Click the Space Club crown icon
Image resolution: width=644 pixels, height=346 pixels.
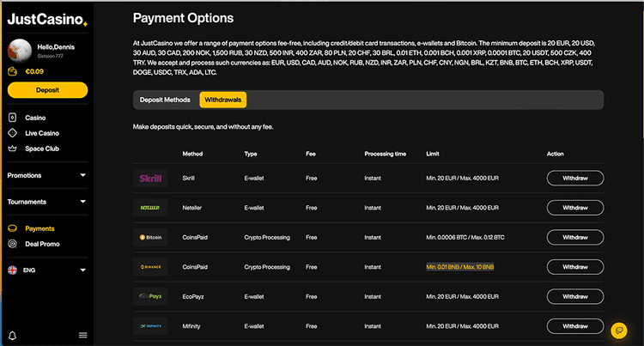(x=12, y=149)
